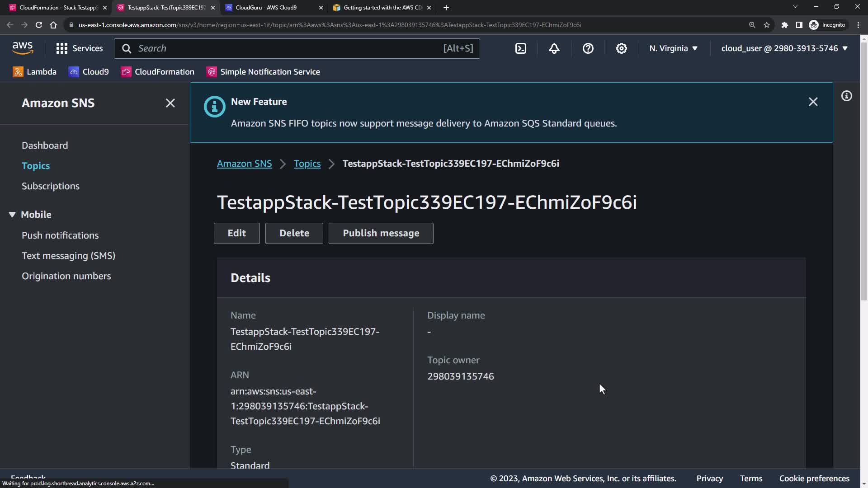Dismiss the New Feature banner
Image resolution: width=868 pixels, height=488 pixels.
point(813,102)
